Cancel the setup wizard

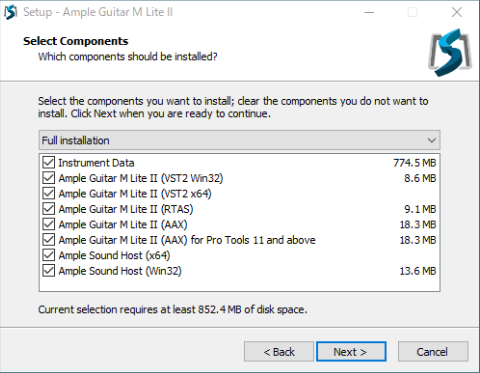433,351
